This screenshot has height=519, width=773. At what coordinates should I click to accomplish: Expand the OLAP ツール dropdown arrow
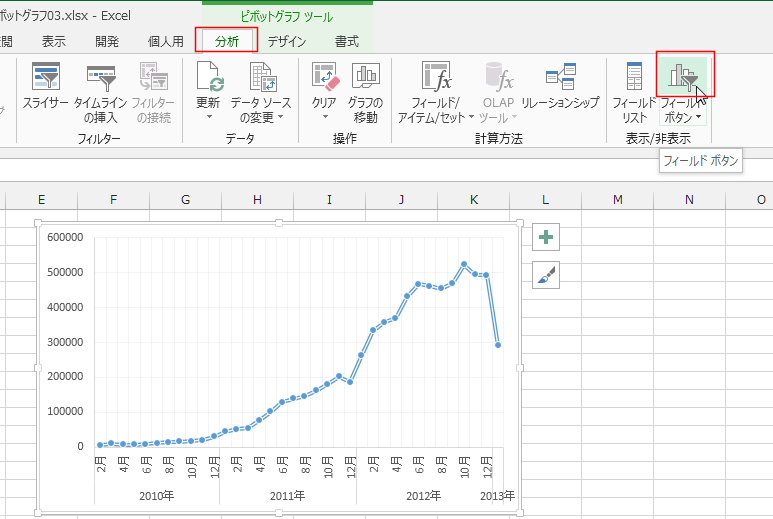(514, 117)
